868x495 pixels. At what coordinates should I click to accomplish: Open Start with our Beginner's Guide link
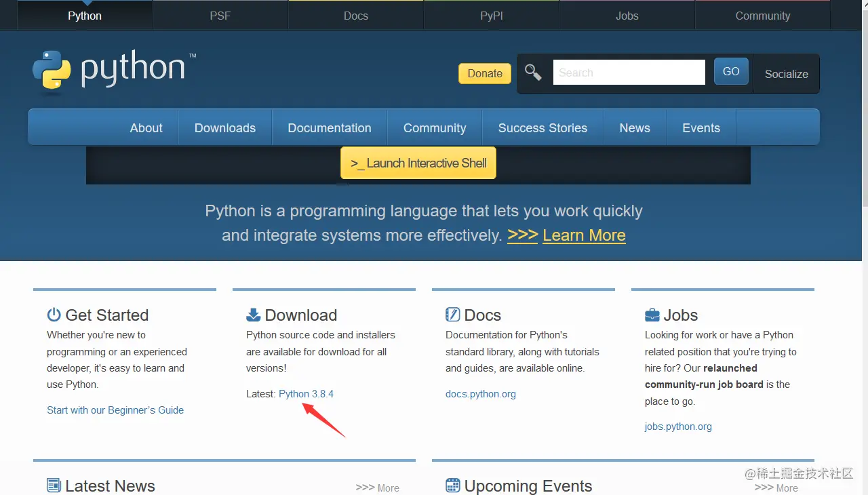pyautogui.click(x=115, y=410)
